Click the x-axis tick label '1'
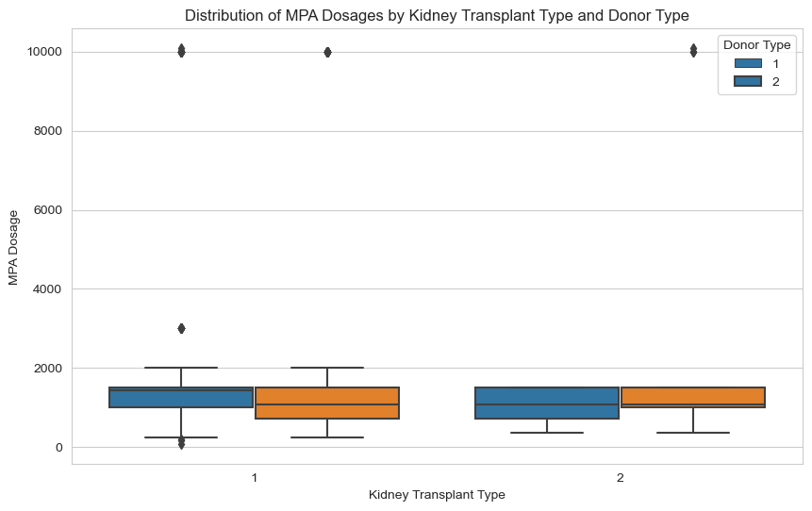Viewport: 812px width, 511px height. click(x=255, y=478)
